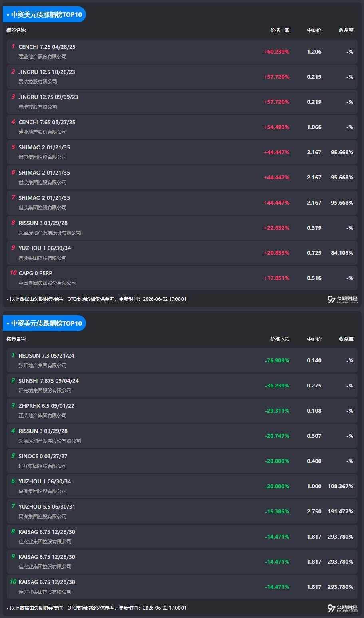This screenshot has height=618, width=364.
Task: Click the +60.239% price gain value
Action: click(x=276, y=52)
